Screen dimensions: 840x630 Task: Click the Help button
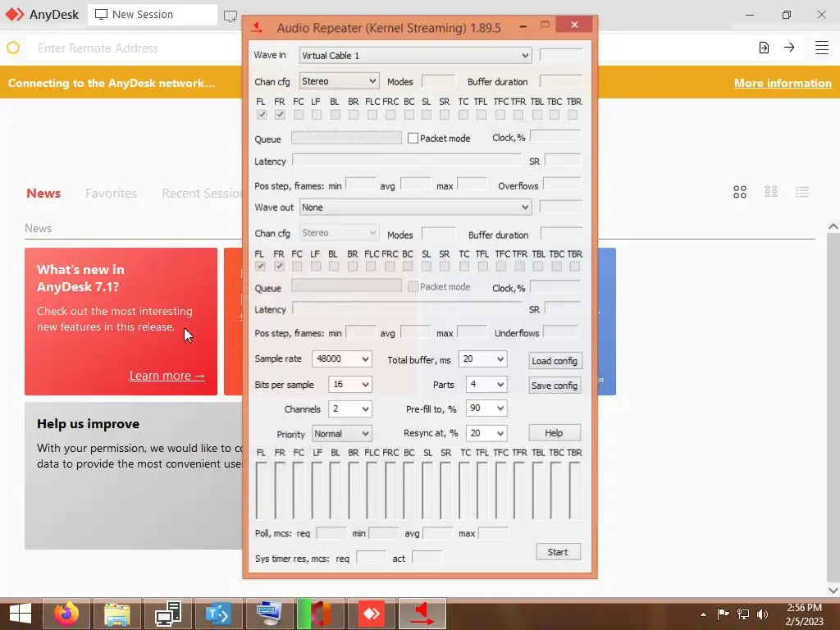tap(555, 433)
